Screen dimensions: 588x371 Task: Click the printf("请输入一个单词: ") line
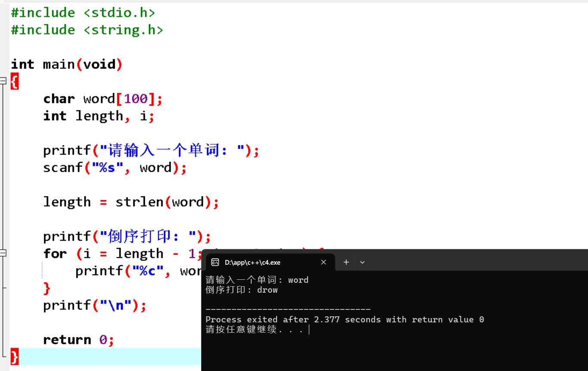[x=151, y=150]
